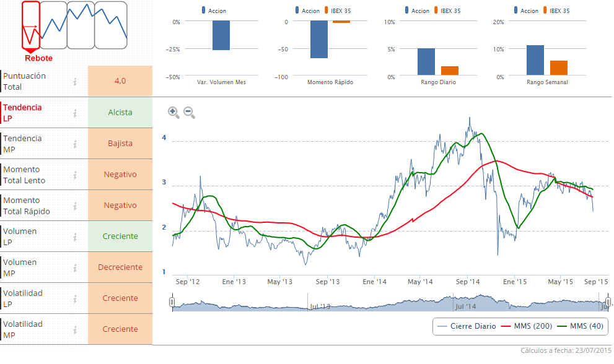Open info icon next to Momento Total Lento
Viewport: 614px width, 364px height.
tap(74, 174)
